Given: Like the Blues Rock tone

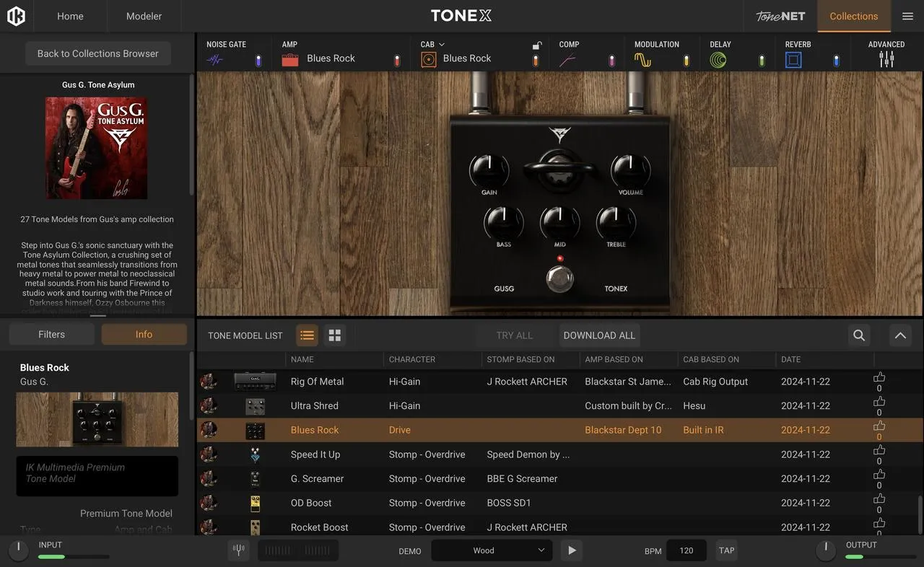Looking at the screenshot, I should point(879,426).
